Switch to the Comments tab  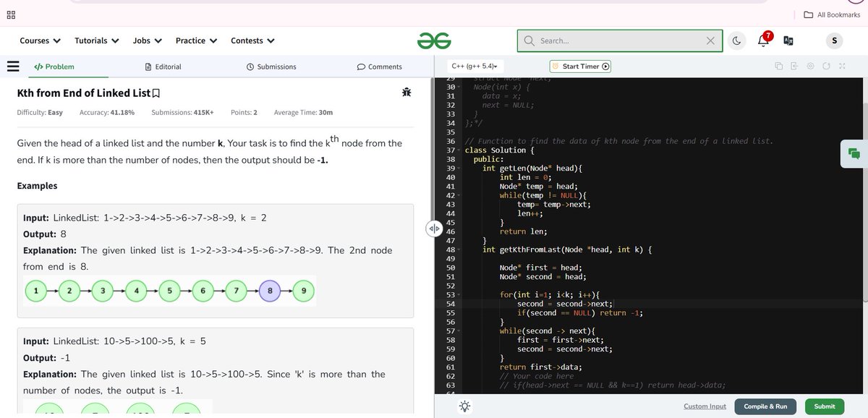380,67
